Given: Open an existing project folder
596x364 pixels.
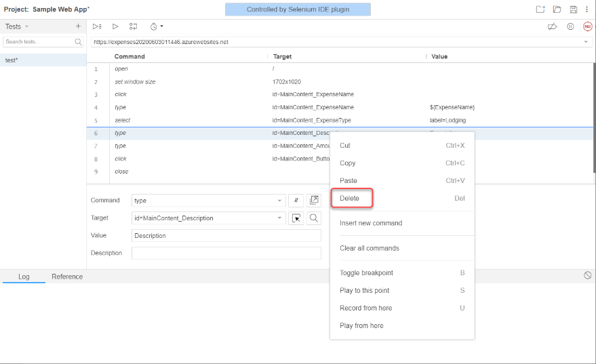Looking at the screenshot, I should [557, 9].
